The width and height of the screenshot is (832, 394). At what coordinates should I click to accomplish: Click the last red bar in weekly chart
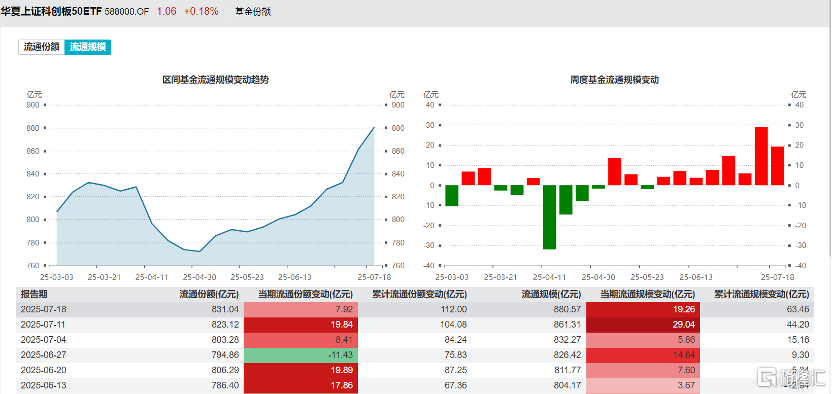tap(777, 166)
